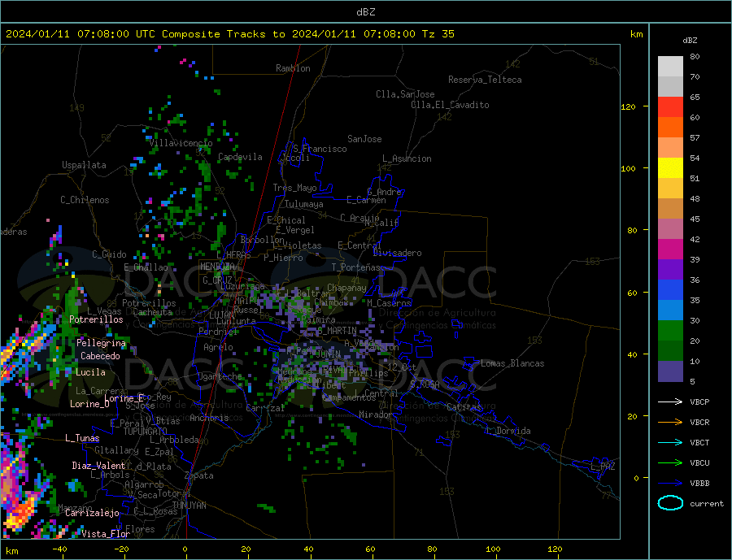
Task: Click the Tulumaya map label
Action: (304, 204)
